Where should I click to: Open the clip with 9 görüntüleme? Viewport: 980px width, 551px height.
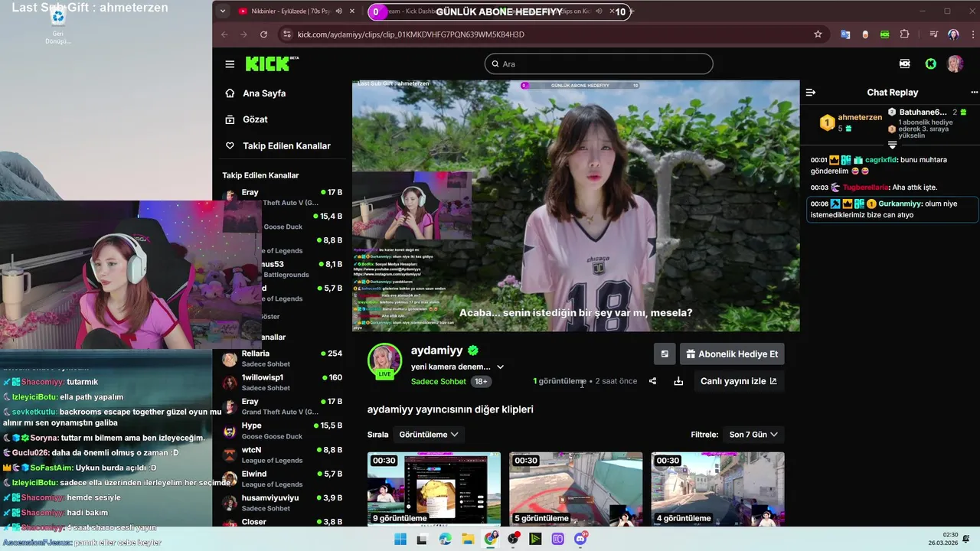coord(434,489)
